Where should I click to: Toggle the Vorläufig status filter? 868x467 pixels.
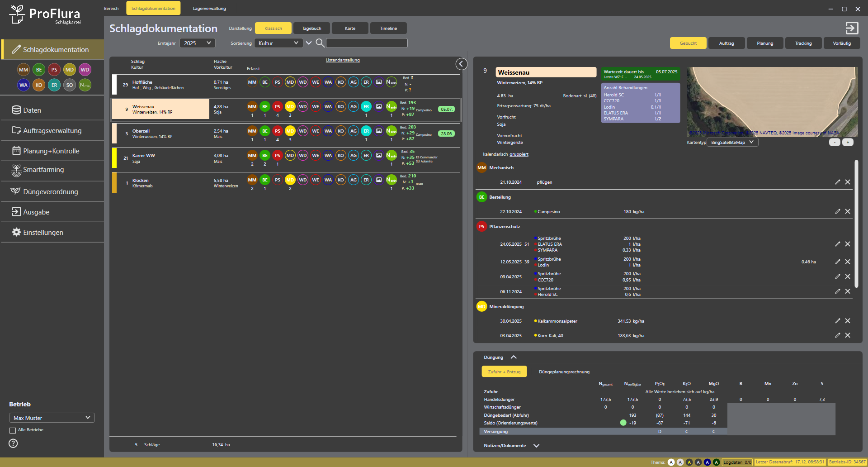(x=842, y=43)
